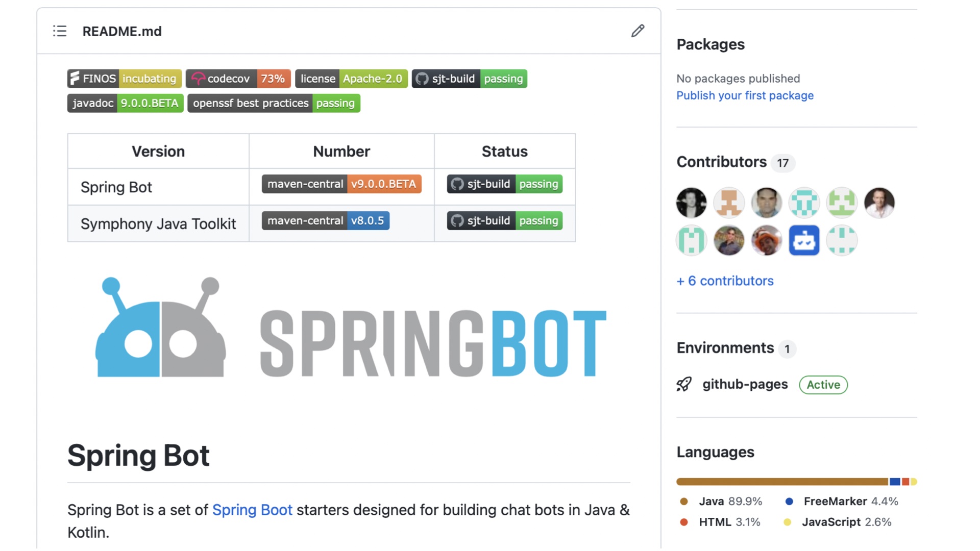Image resolution: width=980 pixels, height=551 pixels.
Task: Open the codecov 73% badge
Action: click(238, 79)
